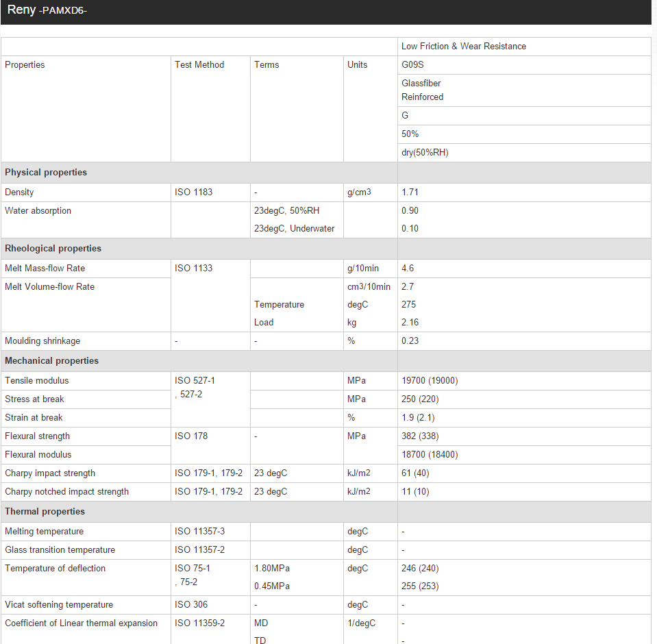Select the "cm3/10min" unit
Image resolution: width=657 pixels, height=644 pixels.
369,286
